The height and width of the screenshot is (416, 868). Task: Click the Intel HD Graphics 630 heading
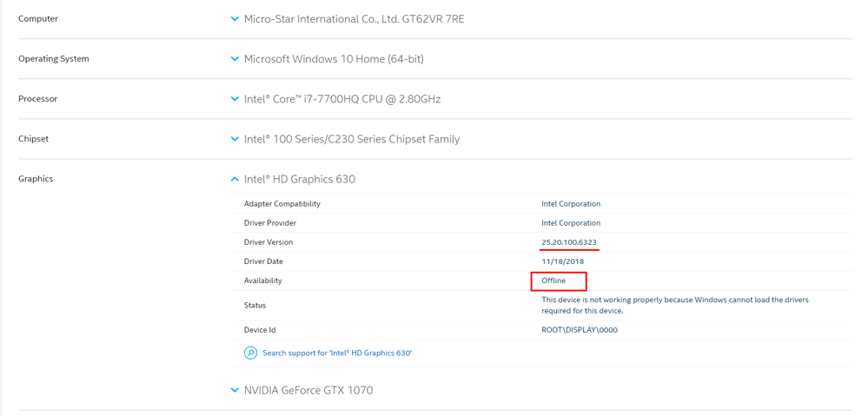click(300, 179)
